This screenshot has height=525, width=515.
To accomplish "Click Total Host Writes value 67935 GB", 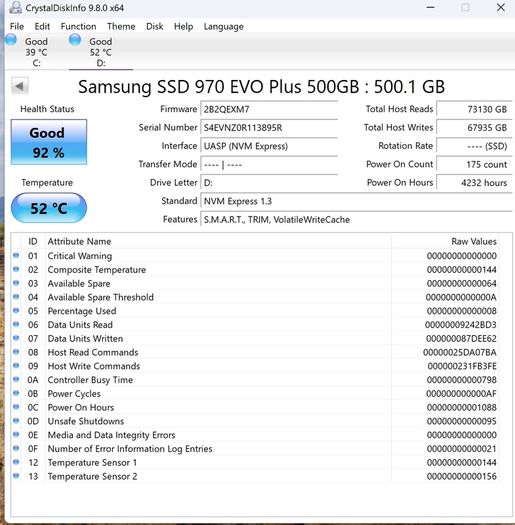I will pyautogui.click(x=474, y=128).
